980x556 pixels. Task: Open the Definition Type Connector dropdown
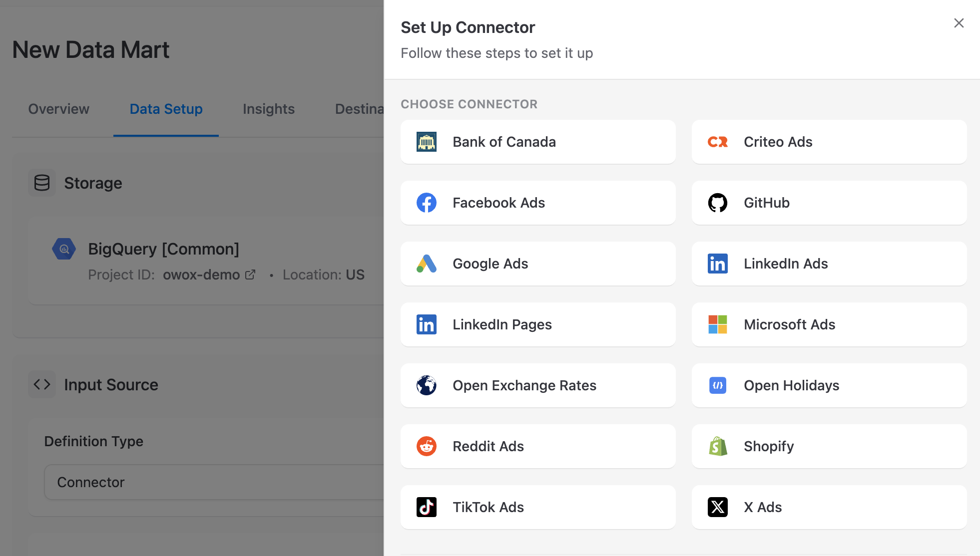tap(215, 482)
